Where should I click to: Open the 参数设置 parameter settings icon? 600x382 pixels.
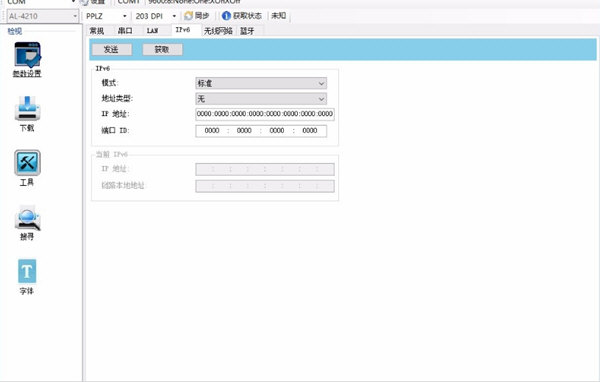pyautogui.click(x=27, y=59)
